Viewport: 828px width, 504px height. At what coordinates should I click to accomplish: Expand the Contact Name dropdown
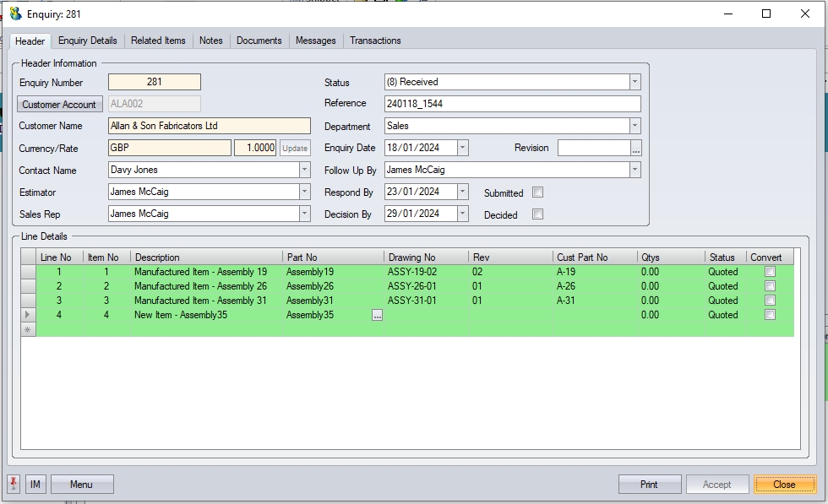point(304,170)
